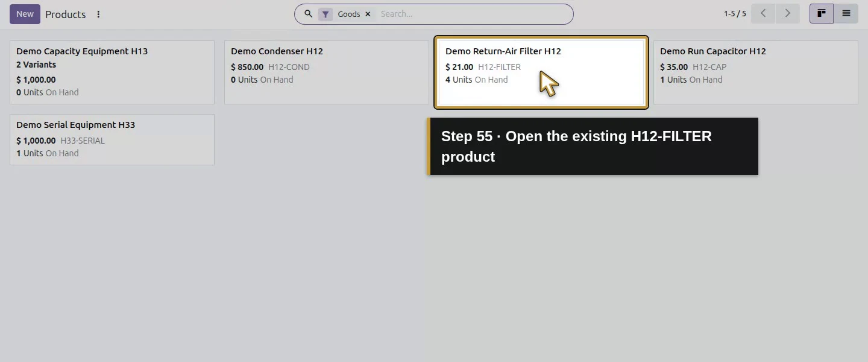This screenshot has height=362, width=868.
Task: Click the $ 21.00 price
Action: 459,67
